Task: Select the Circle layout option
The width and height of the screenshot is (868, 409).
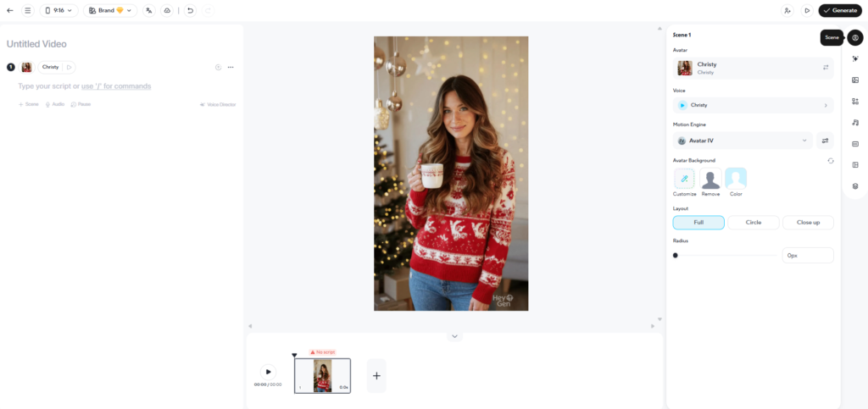Action: click(754, 222)
